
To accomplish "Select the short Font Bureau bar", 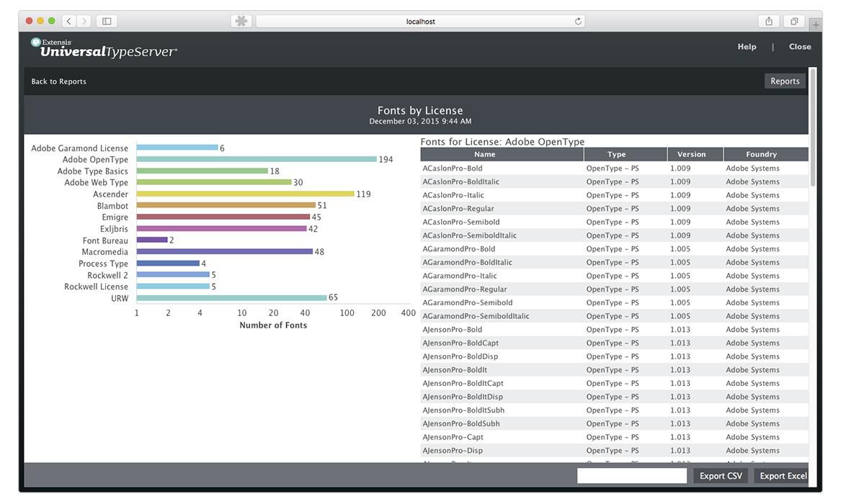I will coord(152,240).
